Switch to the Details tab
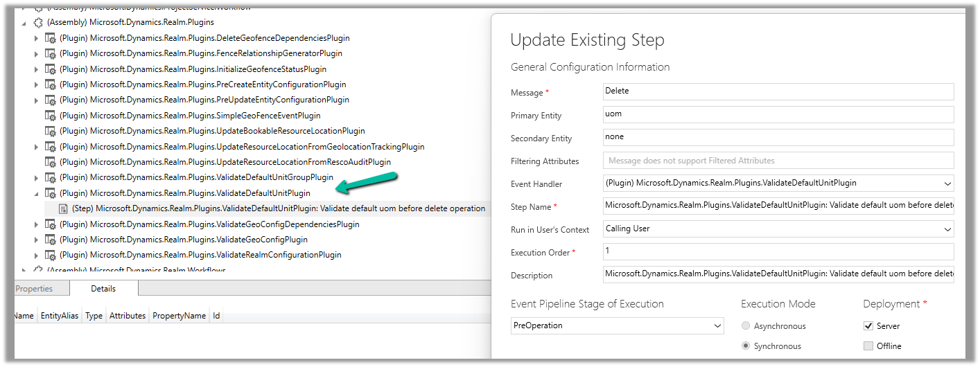This screenshot has height=367, width=980. pos(103,289)
